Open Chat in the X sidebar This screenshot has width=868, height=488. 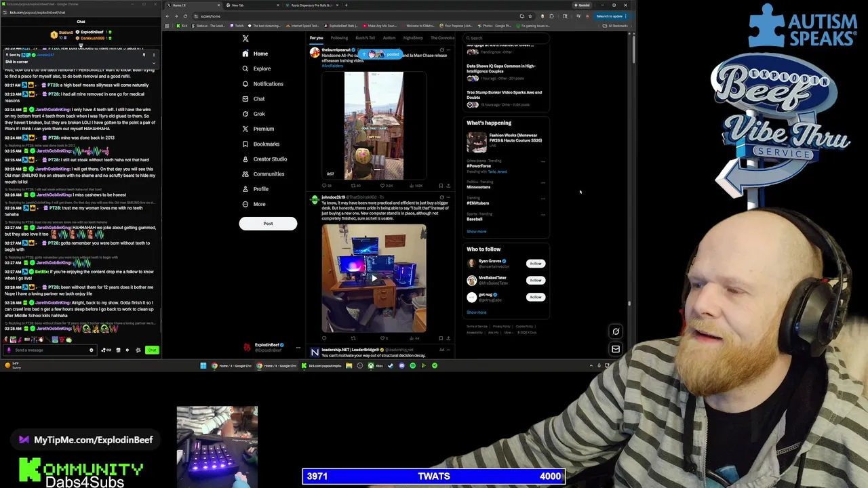[x=254, y=99]
